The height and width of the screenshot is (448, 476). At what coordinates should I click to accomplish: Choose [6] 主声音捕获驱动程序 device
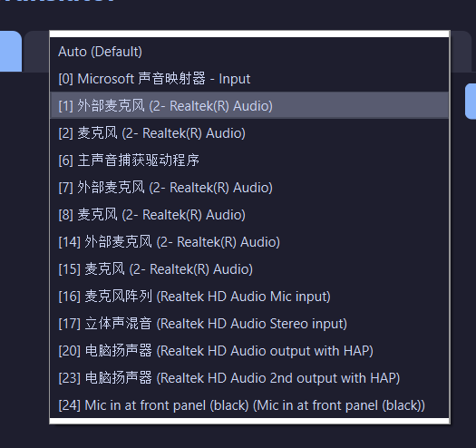(249, 161)
